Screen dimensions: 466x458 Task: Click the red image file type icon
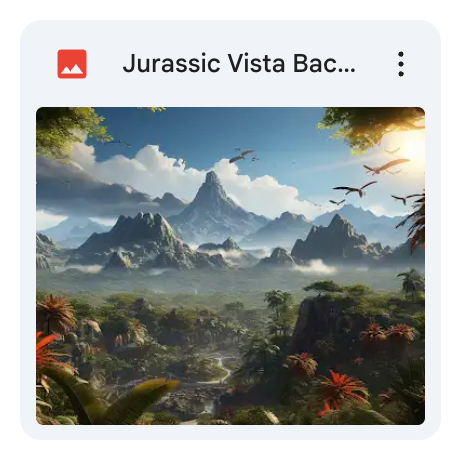[72, 64]
